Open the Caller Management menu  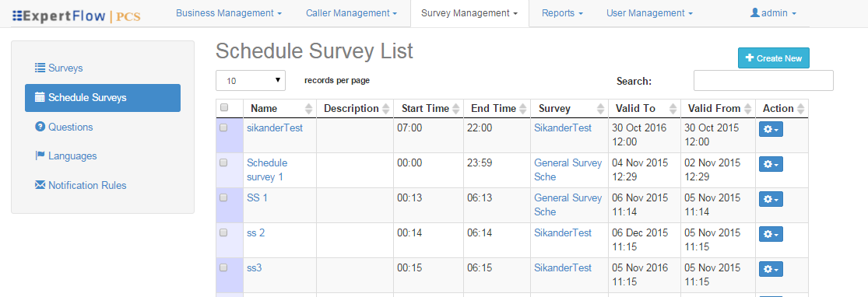(x=352, y=12)
